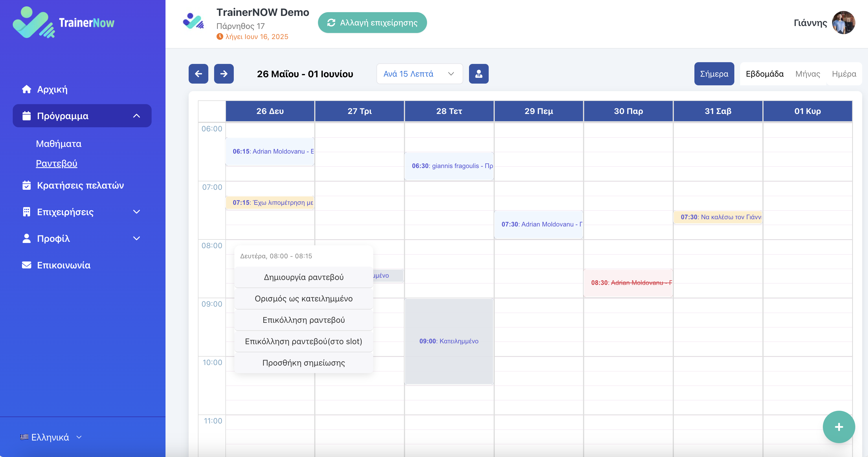Open 06:30 giannis fragoulis appointment
The image size is (868, 457).
[449, 166]
